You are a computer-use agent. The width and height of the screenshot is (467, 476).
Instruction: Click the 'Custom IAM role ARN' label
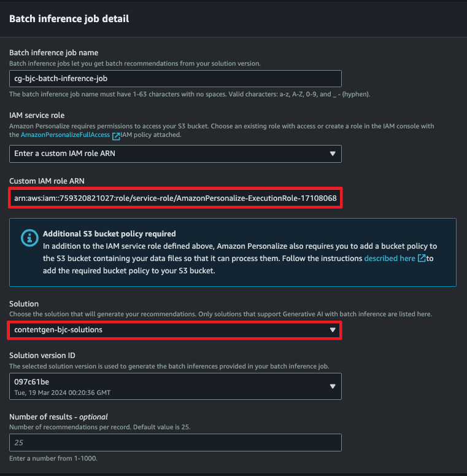tap(47, 181)
